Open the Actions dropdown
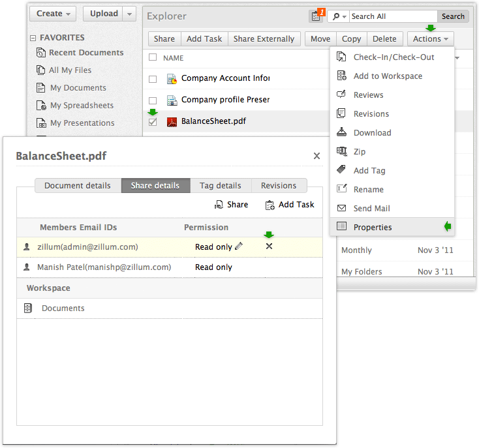This screenshot has width=479, height=448. pos(431,39)
